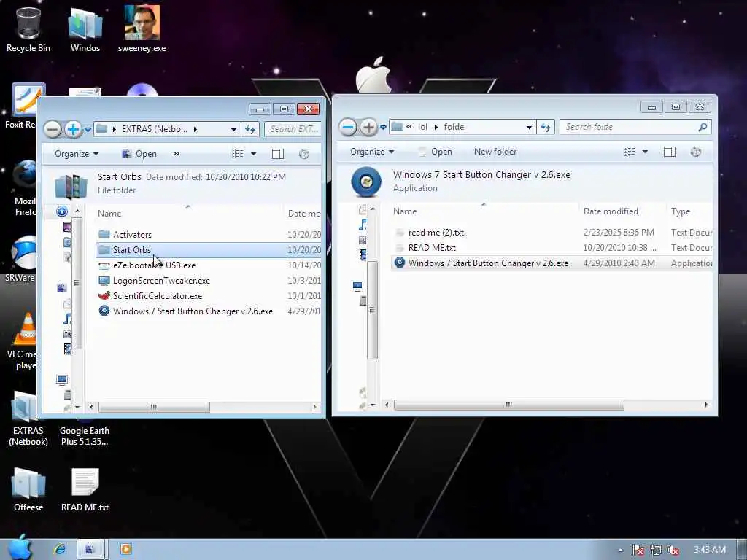This screenshot has width=747, height=560.
Task: Sort by Name column in EXTRAS window
Action: point(109,214)
